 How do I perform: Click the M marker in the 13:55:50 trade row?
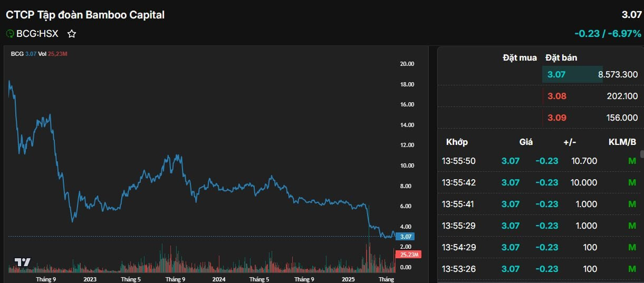632,161
